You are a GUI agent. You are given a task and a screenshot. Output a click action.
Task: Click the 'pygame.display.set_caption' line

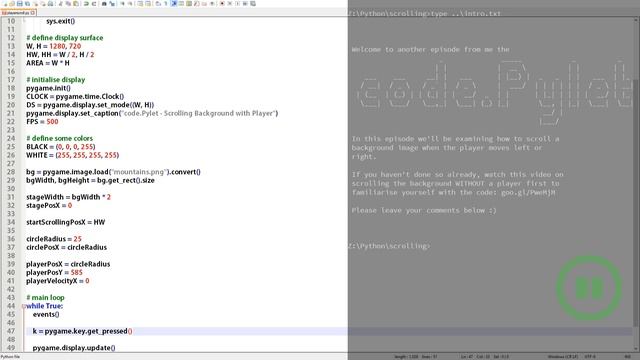152,113
